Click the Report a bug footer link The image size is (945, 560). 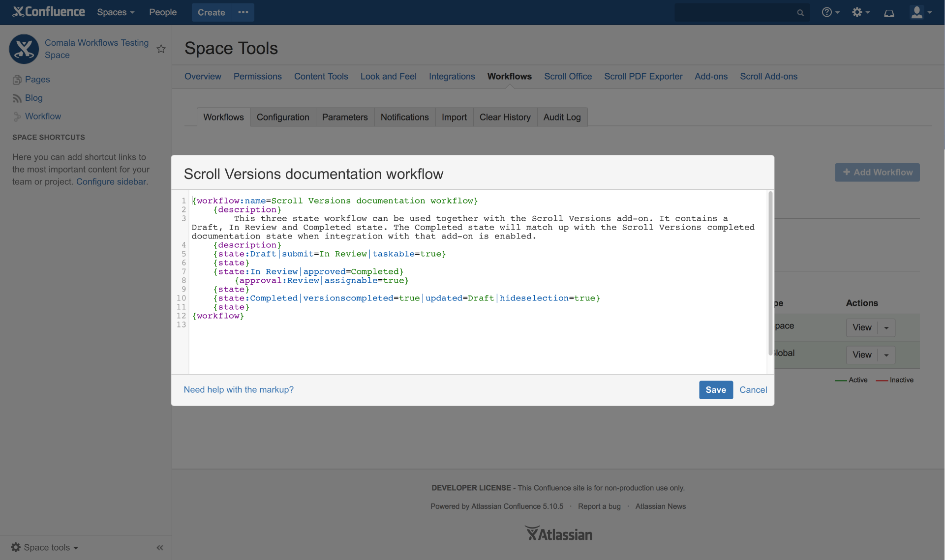[599, 506]
